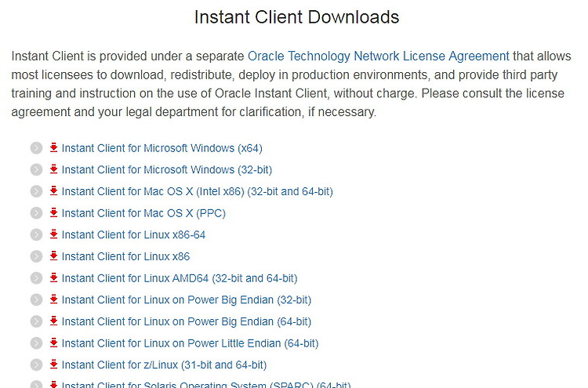The width and height of the screenshot is (588, 388).
Task: Click the Instant Client Downloads heading
Action: (296, 17)
